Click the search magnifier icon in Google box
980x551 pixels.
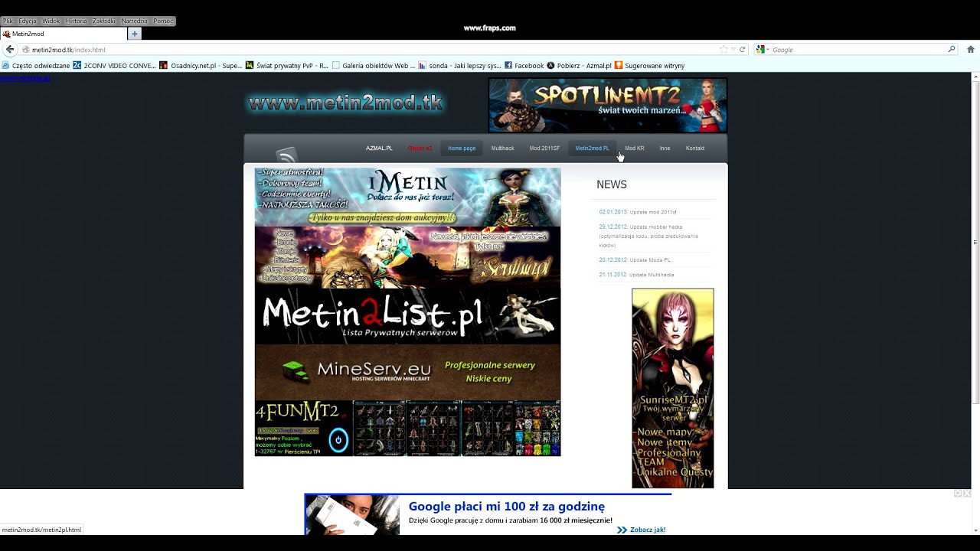(x=952, y=50)
